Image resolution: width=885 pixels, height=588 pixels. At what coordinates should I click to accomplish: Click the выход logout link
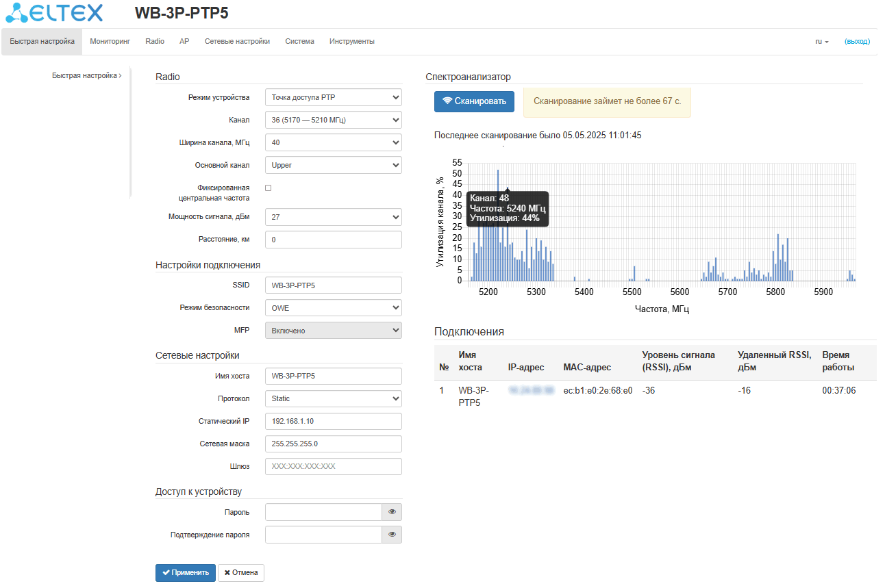point(857,41)
